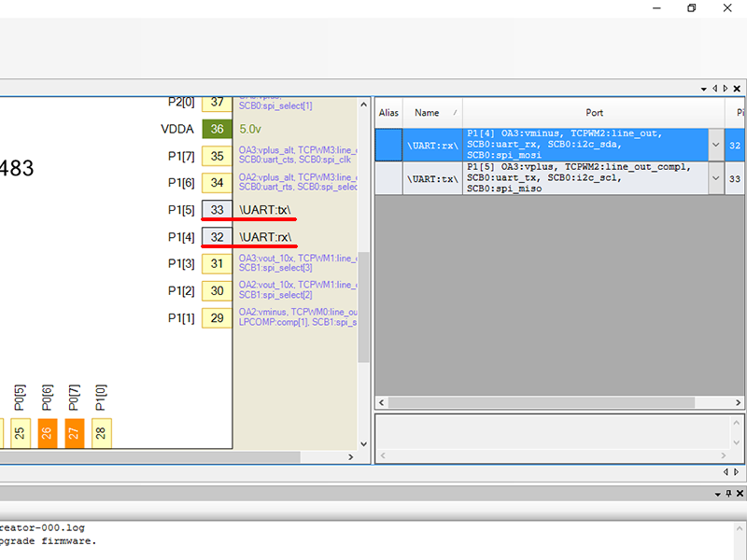Select pin 29 box for P1[1]
Screen dimensions: 747x560
point(217,317)
